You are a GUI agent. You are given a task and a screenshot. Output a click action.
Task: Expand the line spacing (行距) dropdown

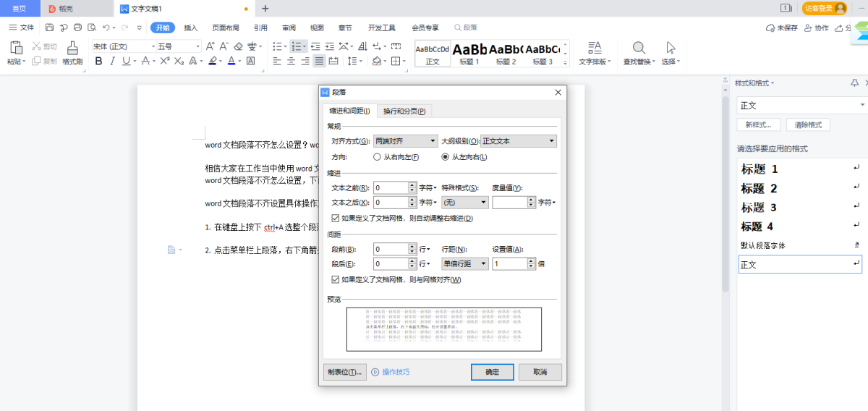464,264
